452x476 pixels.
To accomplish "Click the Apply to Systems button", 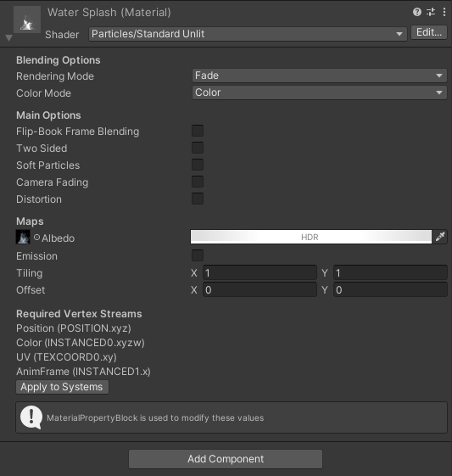I will (62, 387).
